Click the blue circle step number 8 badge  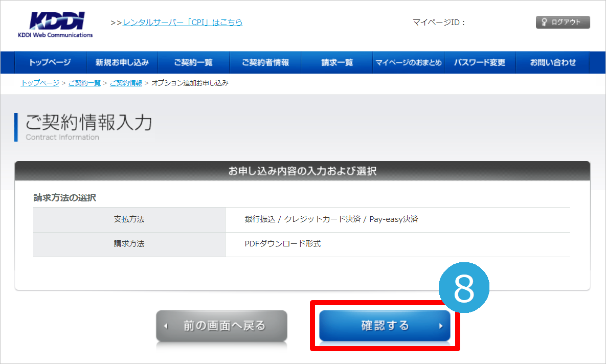coord(464,289)
